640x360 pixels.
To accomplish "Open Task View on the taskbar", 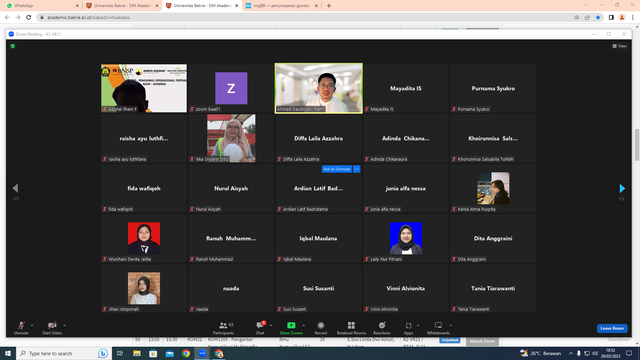I will pos(120,353).
